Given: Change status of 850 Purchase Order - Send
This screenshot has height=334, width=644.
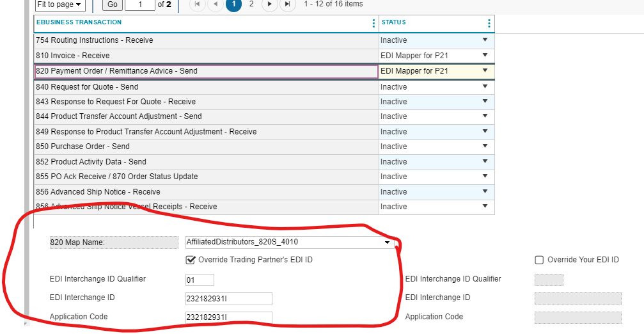Looking at the screenshot, I should 485,147.
